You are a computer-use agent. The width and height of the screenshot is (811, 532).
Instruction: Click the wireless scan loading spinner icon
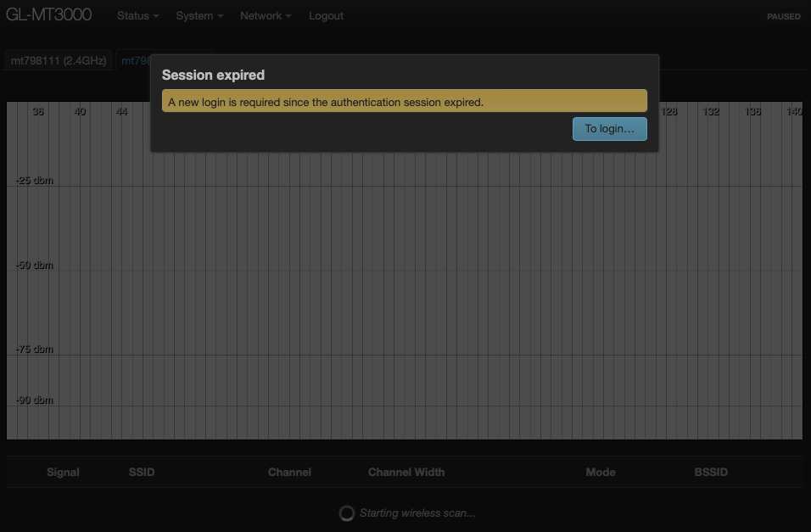click(346, 512)
